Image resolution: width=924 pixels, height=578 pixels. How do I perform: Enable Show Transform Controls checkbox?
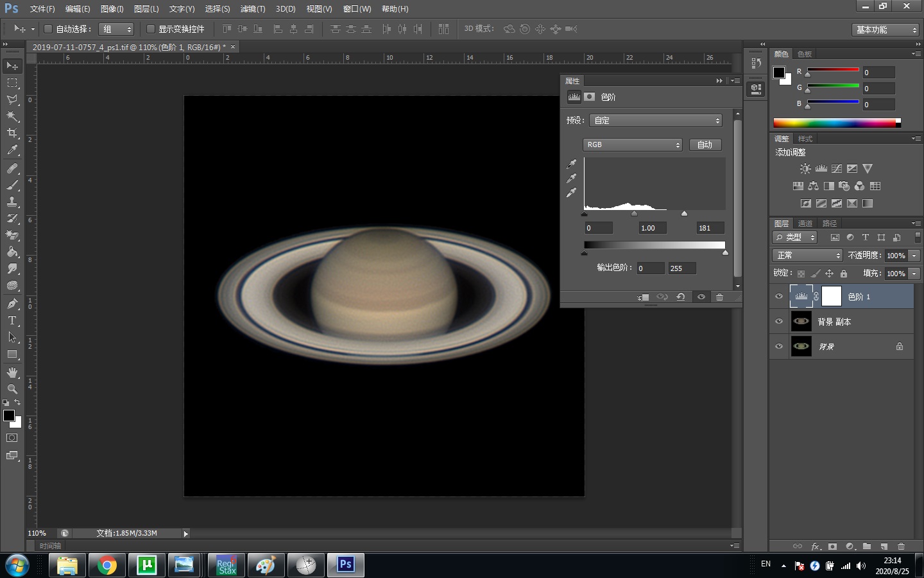pyautogui.click(x=151, y=29)
